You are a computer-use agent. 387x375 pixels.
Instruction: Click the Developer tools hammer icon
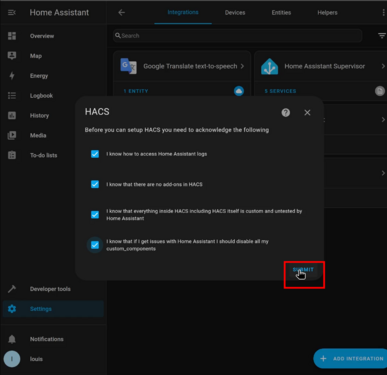click(12, 289)
